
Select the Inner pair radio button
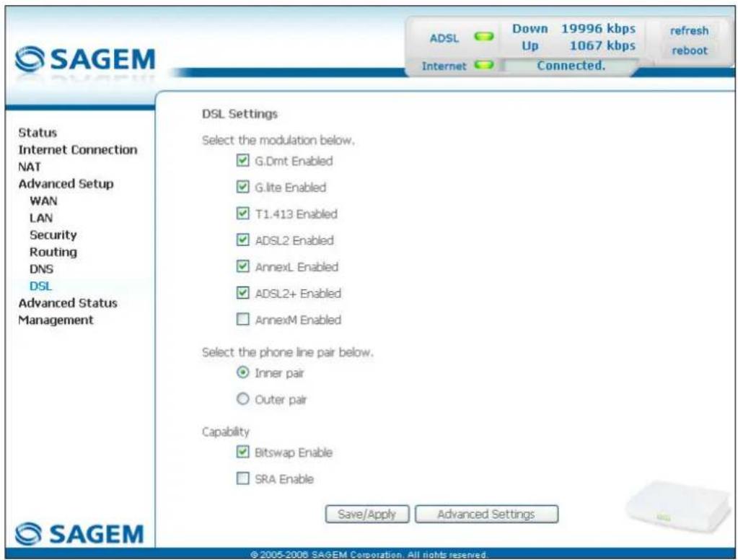242,372
